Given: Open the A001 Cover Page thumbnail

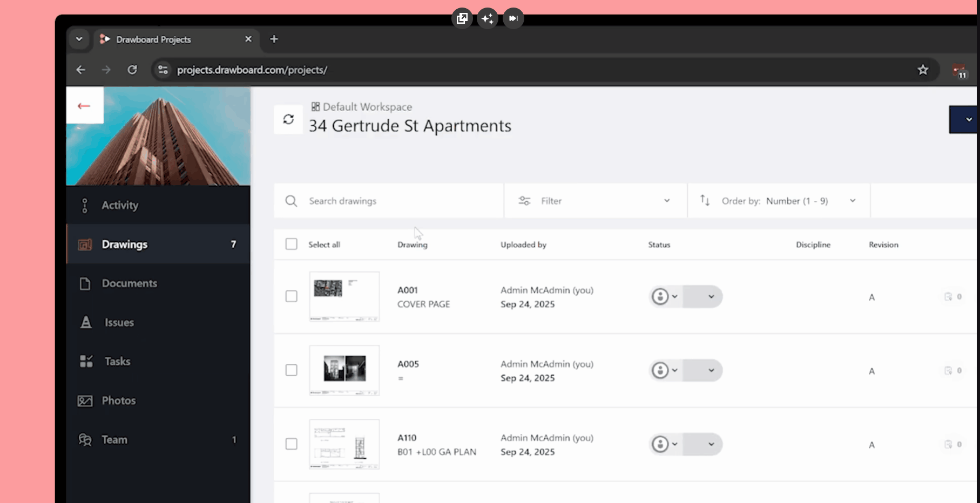Looking at the screenshot, I should click(x=344, y=296).
